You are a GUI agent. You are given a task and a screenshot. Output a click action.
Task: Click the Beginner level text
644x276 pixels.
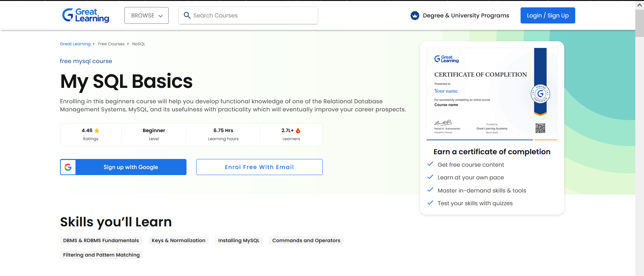[154, 130]
